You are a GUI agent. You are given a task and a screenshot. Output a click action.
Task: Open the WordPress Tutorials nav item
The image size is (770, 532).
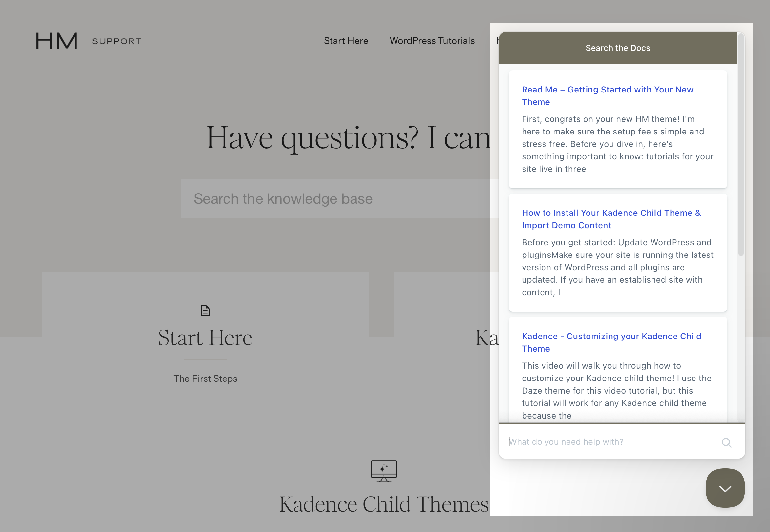pyautogui.click(x=432, y=41)
